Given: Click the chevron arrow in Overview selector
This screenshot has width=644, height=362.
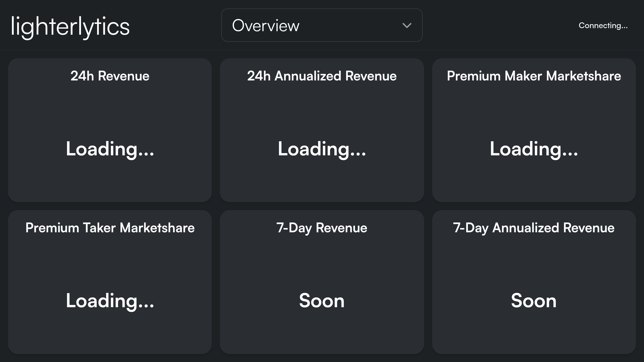Looking at the screenshot, I should click(x=407, y=25).
